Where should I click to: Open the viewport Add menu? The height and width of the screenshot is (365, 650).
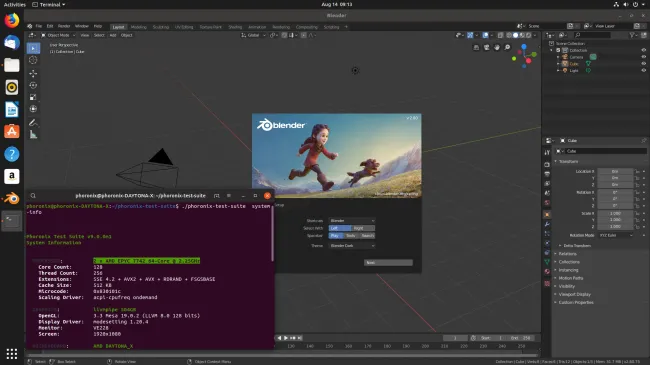click(x=113, y=35)
